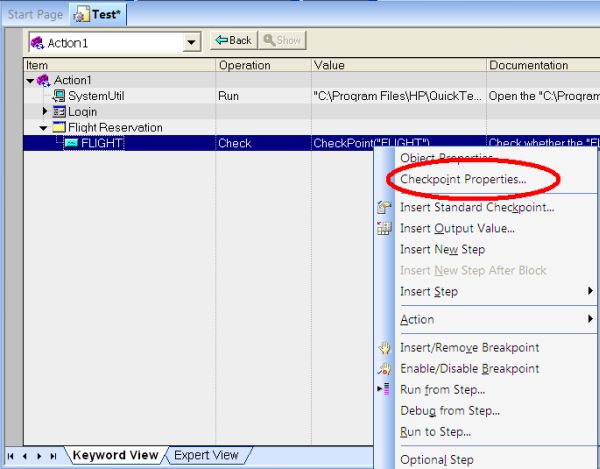This screenshot has width=600, height=469.
Task: Click the Action1 tree node icon
Action: click(x=43, y=80)
